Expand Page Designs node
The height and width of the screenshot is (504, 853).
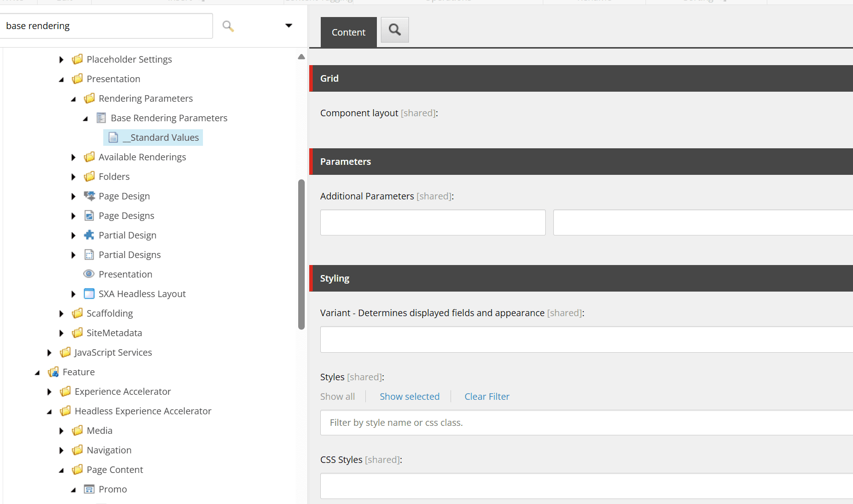pos(73,216)
